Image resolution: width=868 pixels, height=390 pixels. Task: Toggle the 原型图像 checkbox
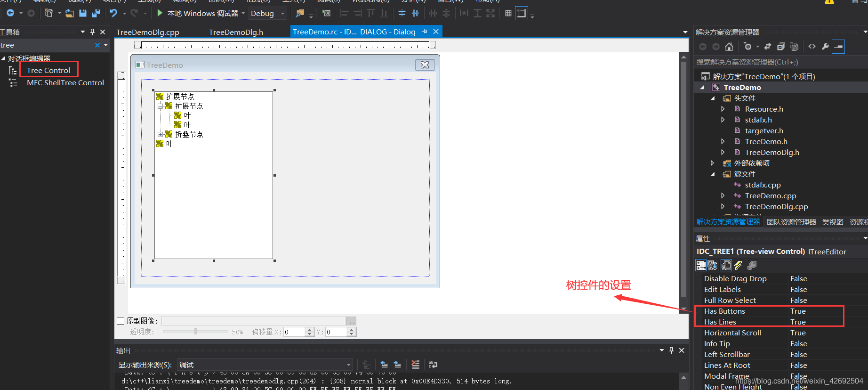click(121, 321)
